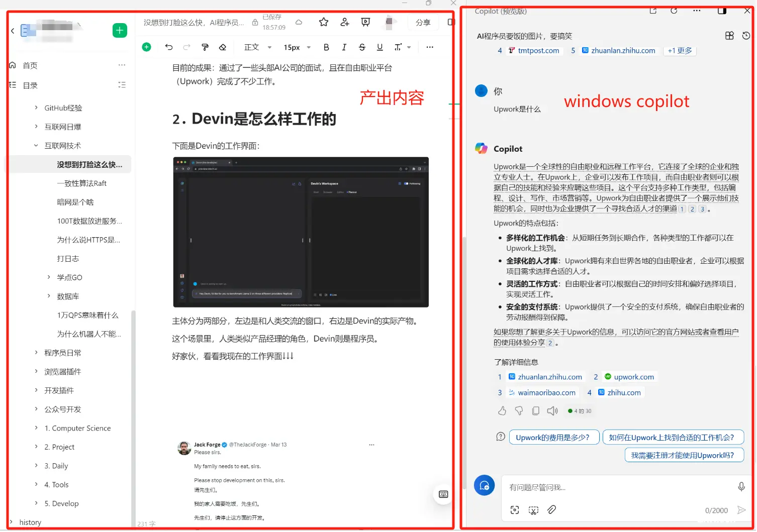
Task: Expand the 程序员日常 folder
Action: 36,353
